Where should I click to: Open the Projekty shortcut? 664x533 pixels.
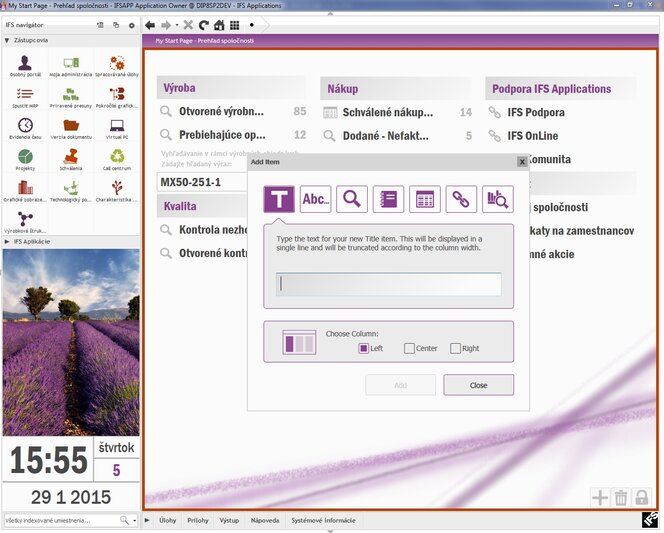(25, 160)
